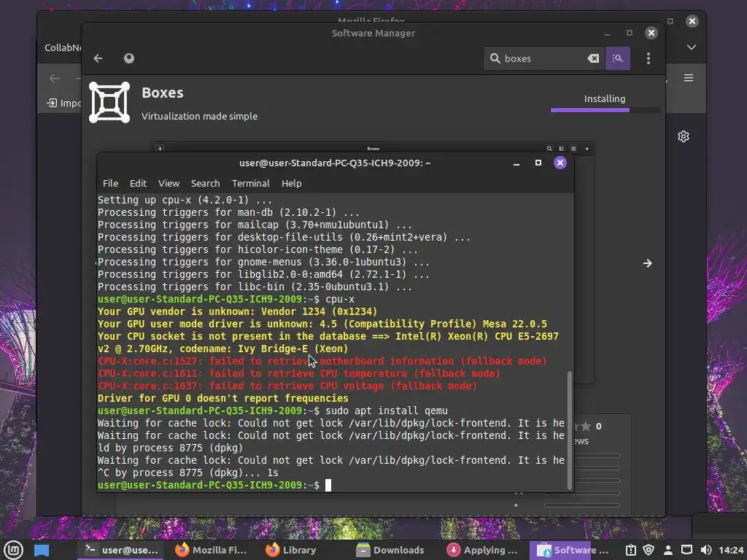Click the update manager shield tray icon
Viewport: 747px width, 560px height.
(649, 550)
